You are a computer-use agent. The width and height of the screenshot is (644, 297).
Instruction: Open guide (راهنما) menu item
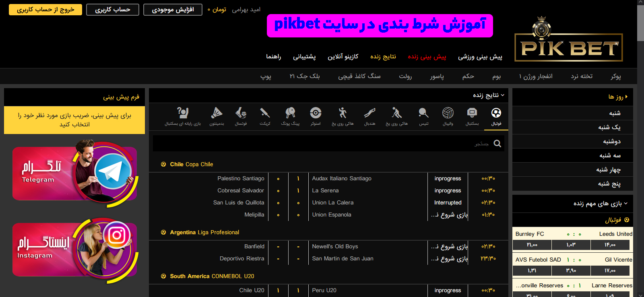274,57
